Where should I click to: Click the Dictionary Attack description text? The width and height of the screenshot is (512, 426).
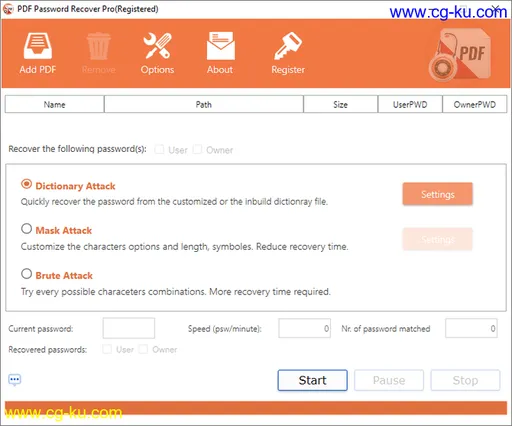174,202
